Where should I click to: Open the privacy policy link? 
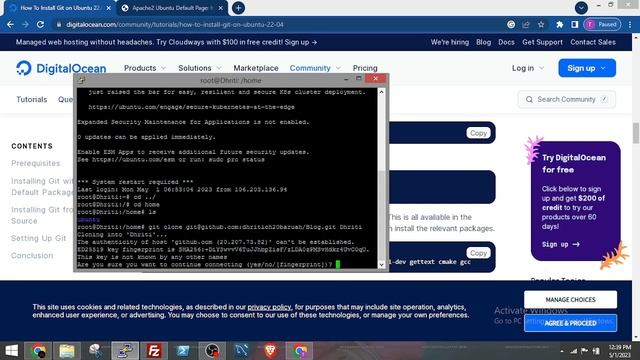[x=269, y=307]
